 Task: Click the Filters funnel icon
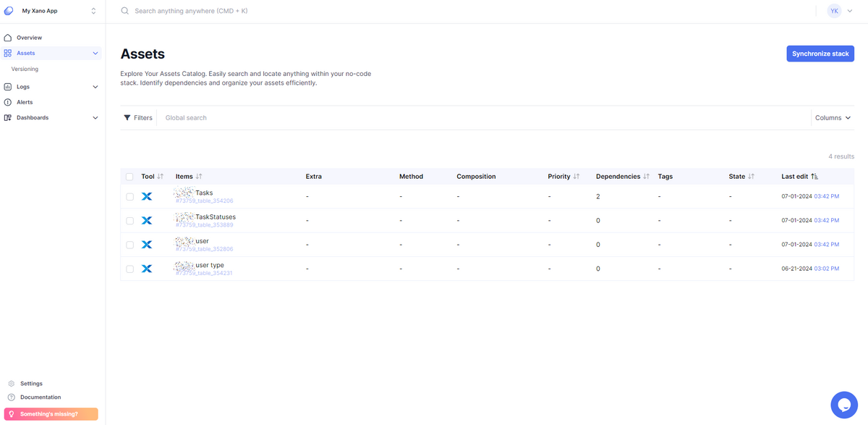click(x=127, y=117)
